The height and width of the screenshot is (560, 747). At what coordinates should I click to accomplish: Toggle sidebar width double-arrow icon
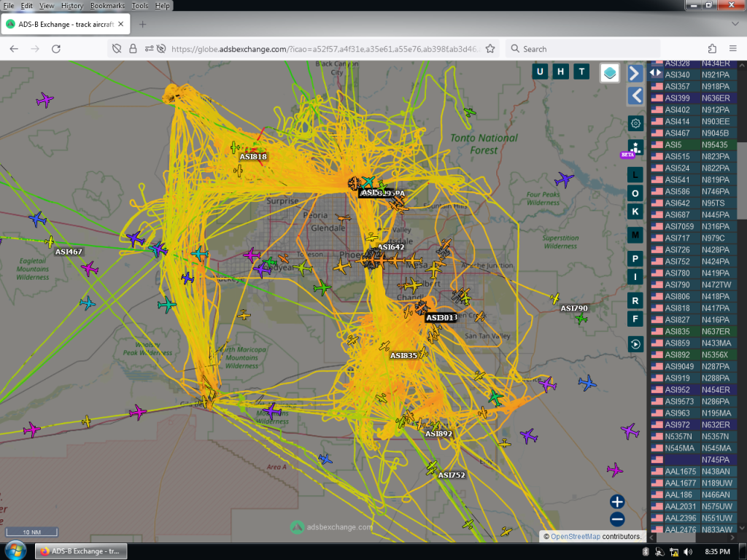tap(656, 72)
